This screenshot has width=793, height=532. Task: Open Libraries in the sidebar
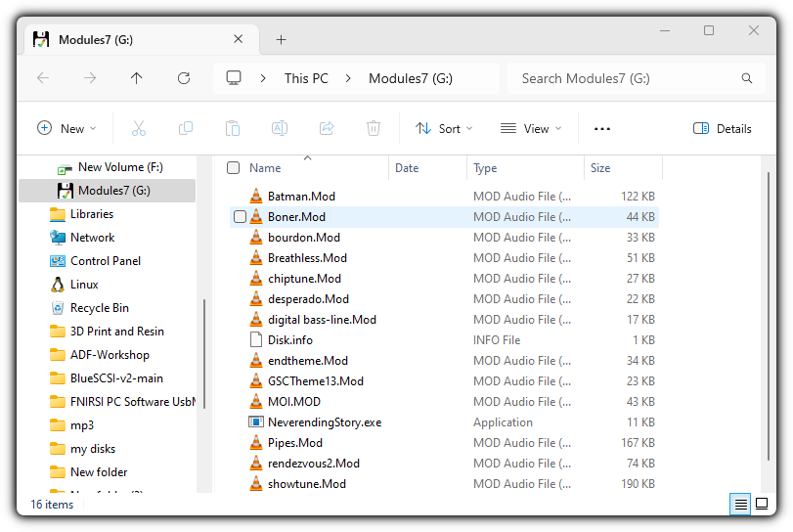tap(91, 214)
